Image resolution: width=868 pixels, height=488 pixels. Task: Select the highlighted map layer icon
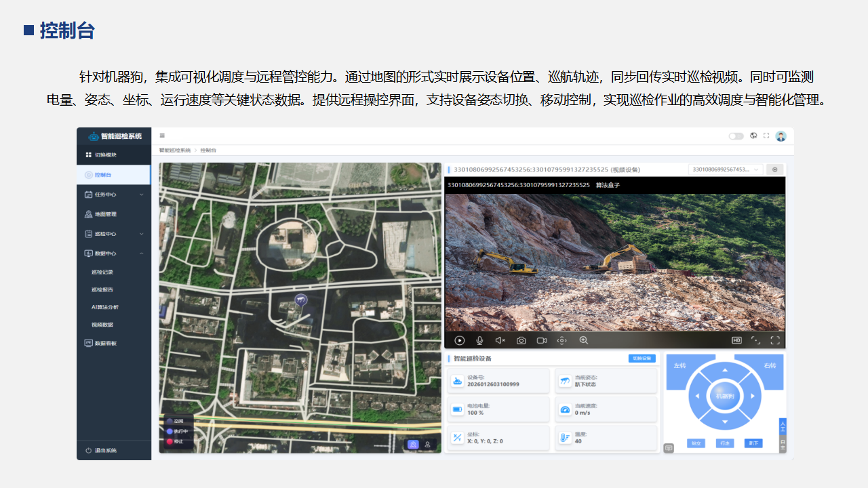[x=413, y=445]
